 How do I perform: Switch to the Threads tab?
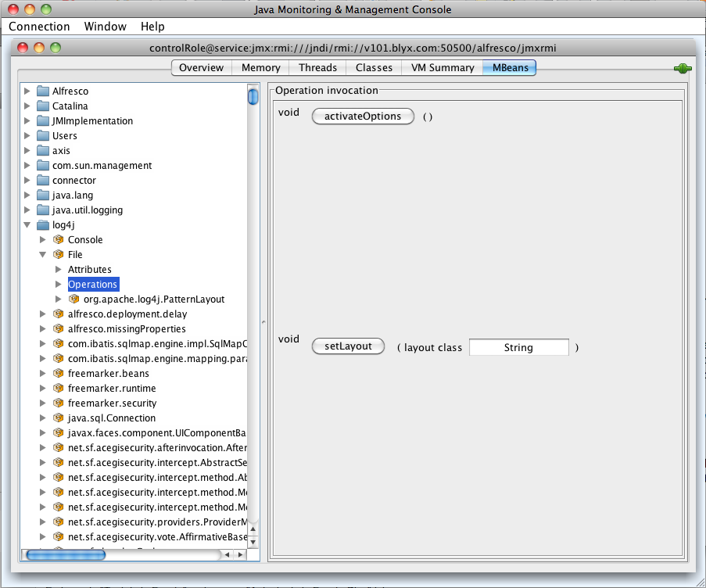pos(318,67)
